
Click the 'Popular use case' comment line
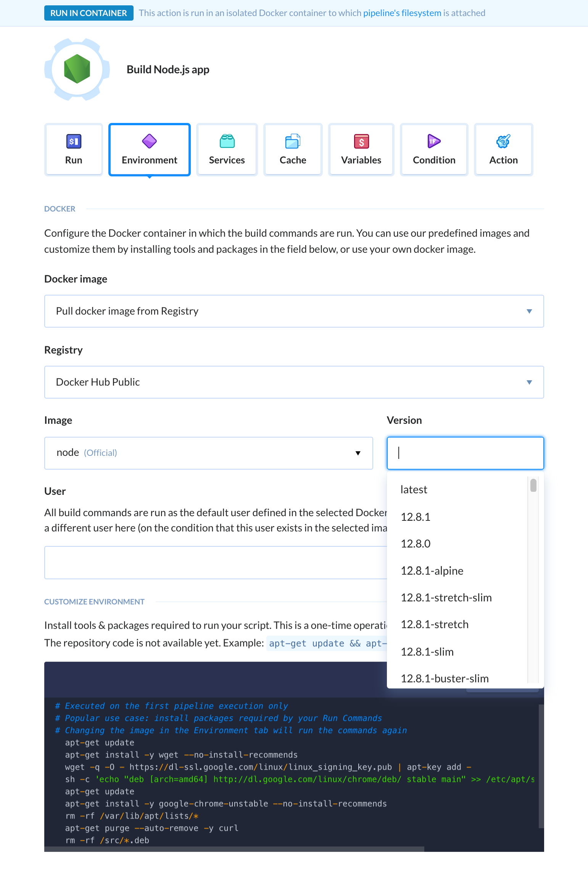coord(218,718)
